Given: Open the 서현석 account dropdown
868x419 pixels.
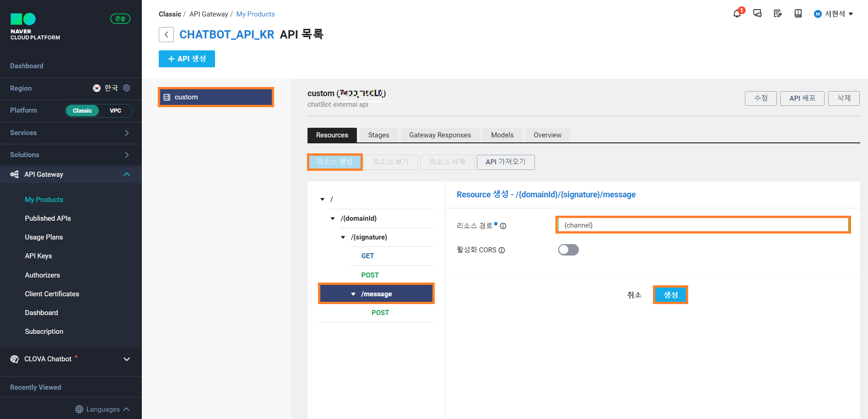Looking at the screenshot, I should (834, 14).
